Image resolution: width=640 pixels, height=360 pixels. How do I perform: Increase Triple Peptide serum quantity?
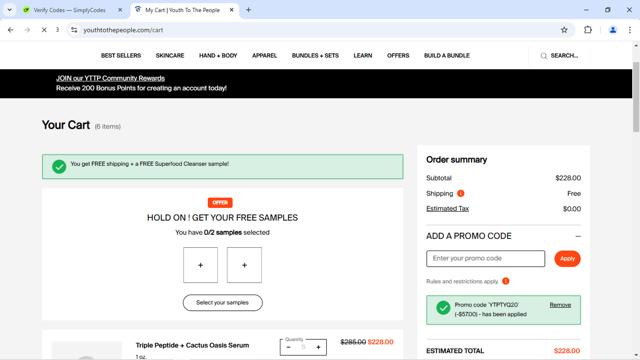click(x=318, y=347)
